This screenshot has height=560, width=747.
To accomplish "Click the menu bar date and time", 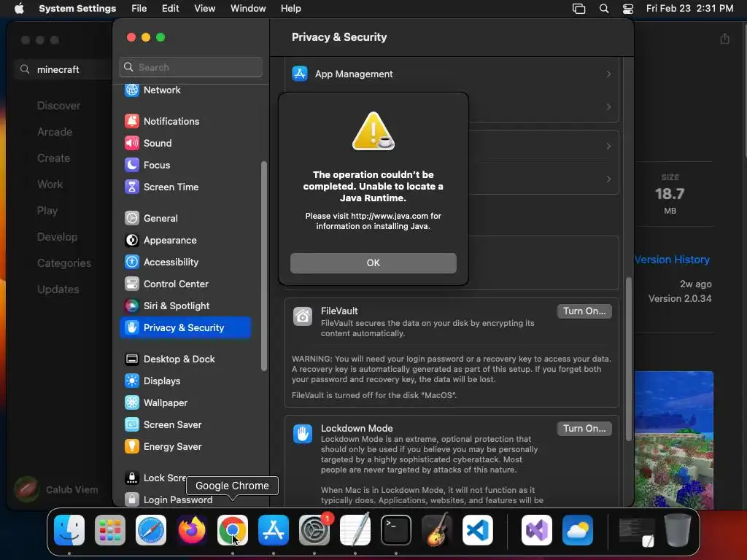I will point(689,9).
